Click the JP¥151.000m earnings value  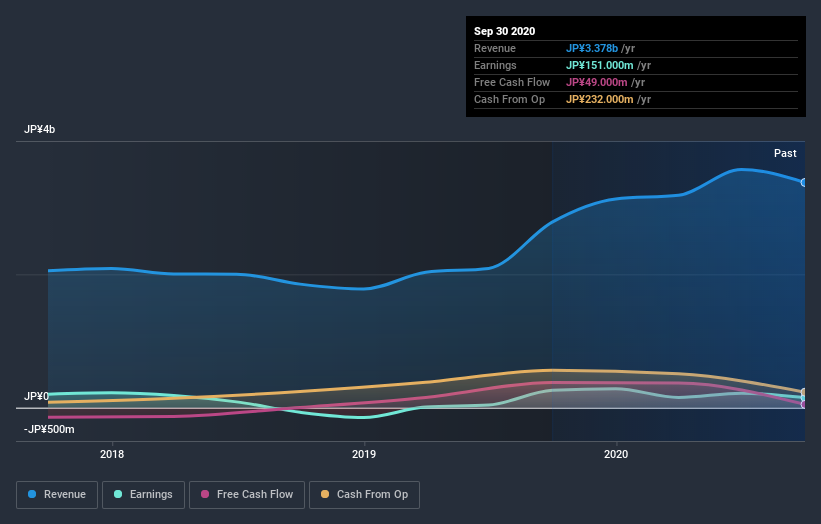coord(600,65)
